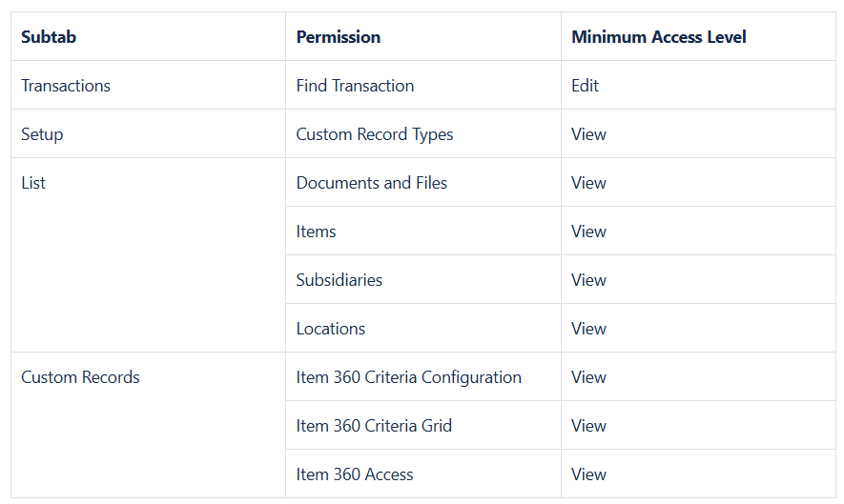Select the Transactions subtab cell
The image size is (844, 504).
(x=66, y=86)
